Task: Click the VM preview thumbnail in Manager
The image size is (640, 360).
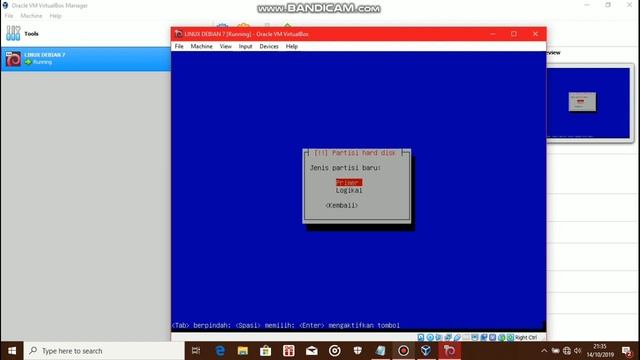Action: [588, 103]
